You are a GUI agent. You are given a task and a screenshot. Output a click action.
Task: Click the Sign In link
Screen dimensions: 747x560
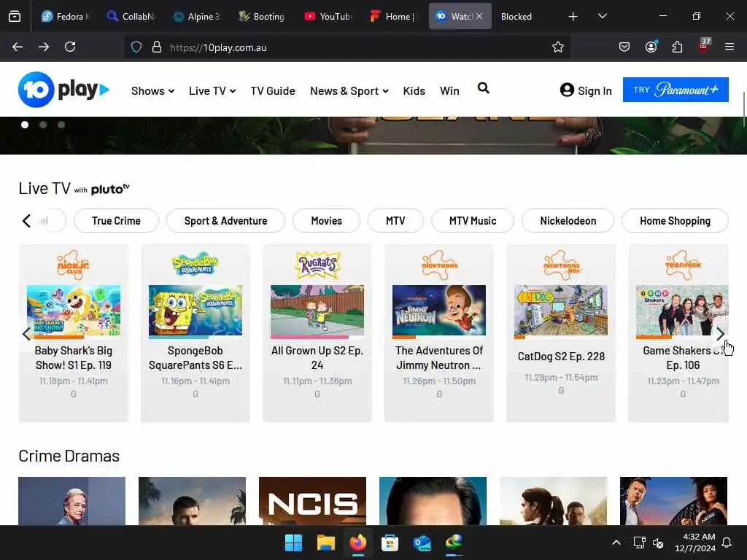coord(586,90)
